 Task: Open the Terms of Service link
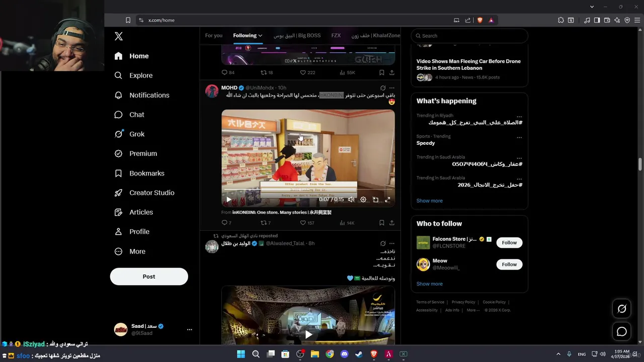coord(430,302)
